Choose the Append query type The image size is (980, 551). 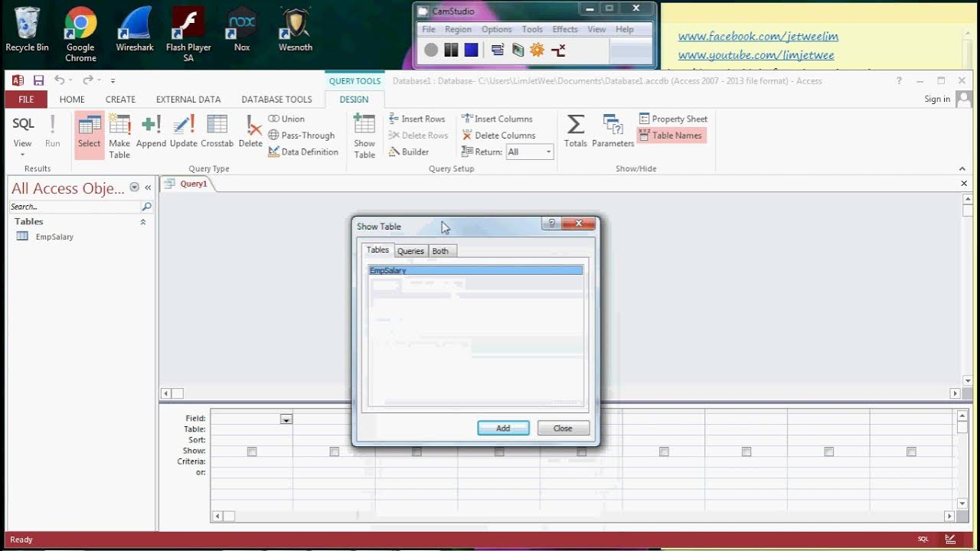tap(151, 131)
